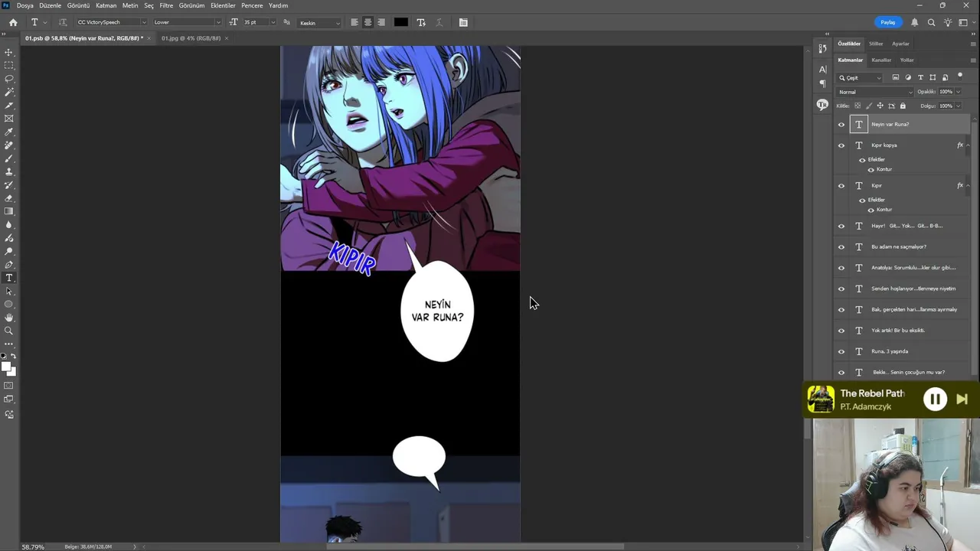The height and width of the screenshot is (551, 980).
Task: Select the Path Selection arrow tool
Action: click(9, 291)
